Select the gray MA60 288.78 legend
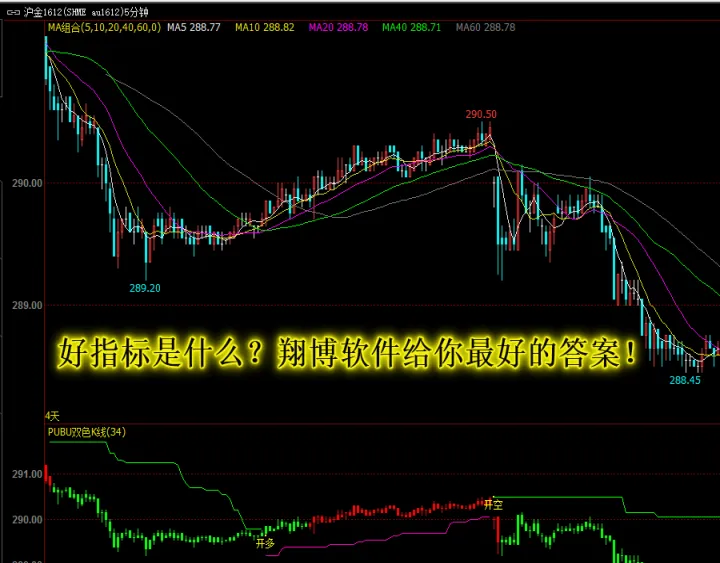This screenshot has width=720, height=563. coord(485,27)
